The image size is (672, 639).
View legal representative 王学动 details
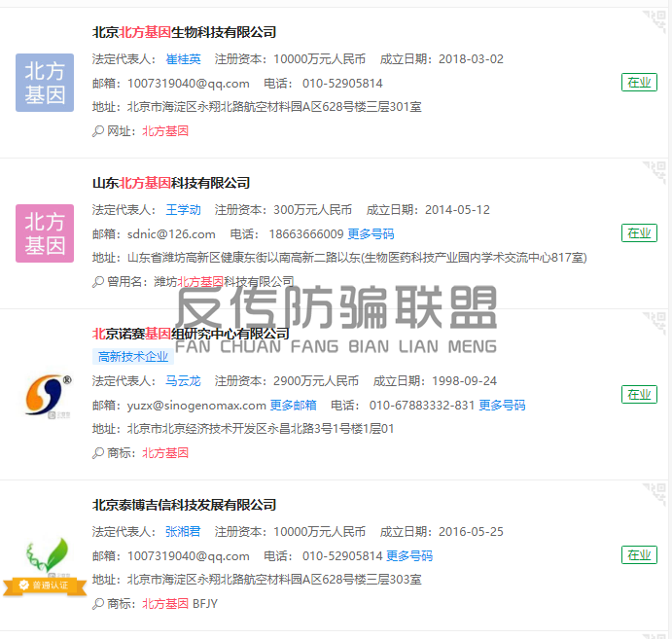coord(183,209)
